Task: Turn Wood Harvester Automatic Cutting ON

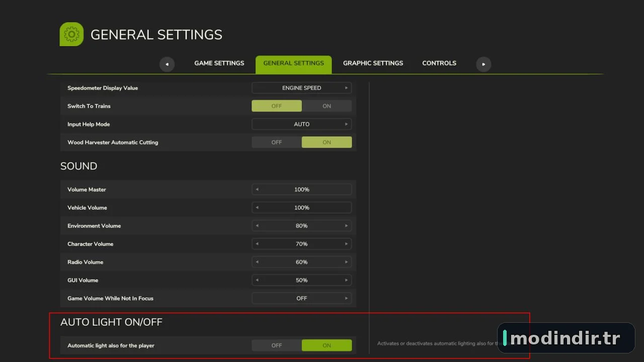Action: tap(327, 142)
